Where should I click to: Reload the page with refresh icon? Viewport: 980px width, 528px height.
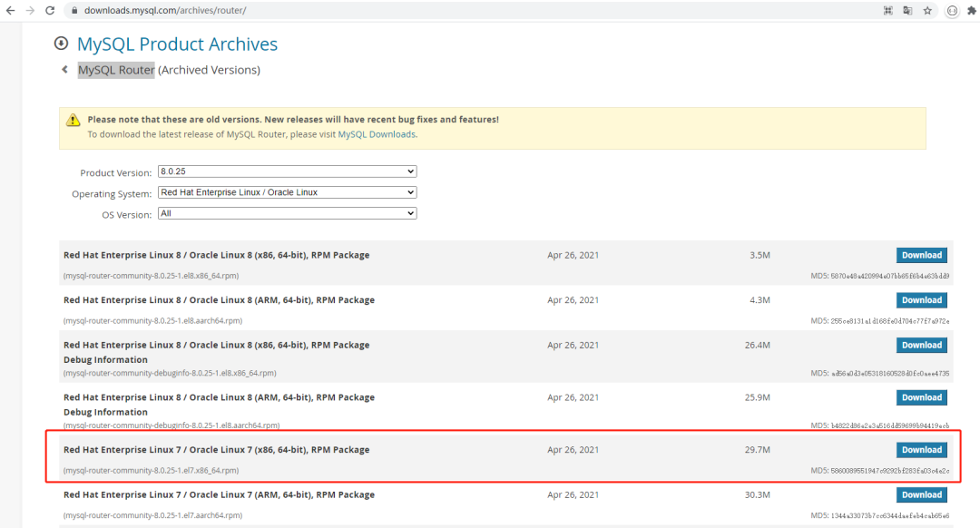(51, 11)
